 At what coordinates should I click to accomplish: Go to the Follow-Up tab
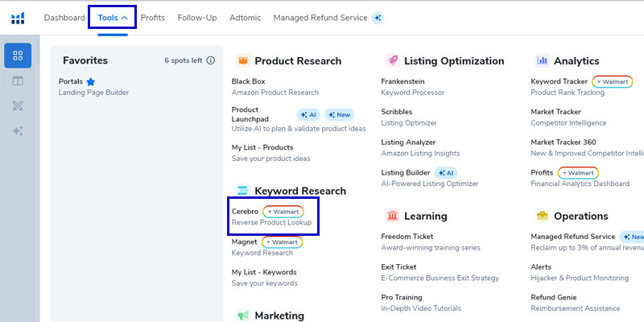(197, 18)
